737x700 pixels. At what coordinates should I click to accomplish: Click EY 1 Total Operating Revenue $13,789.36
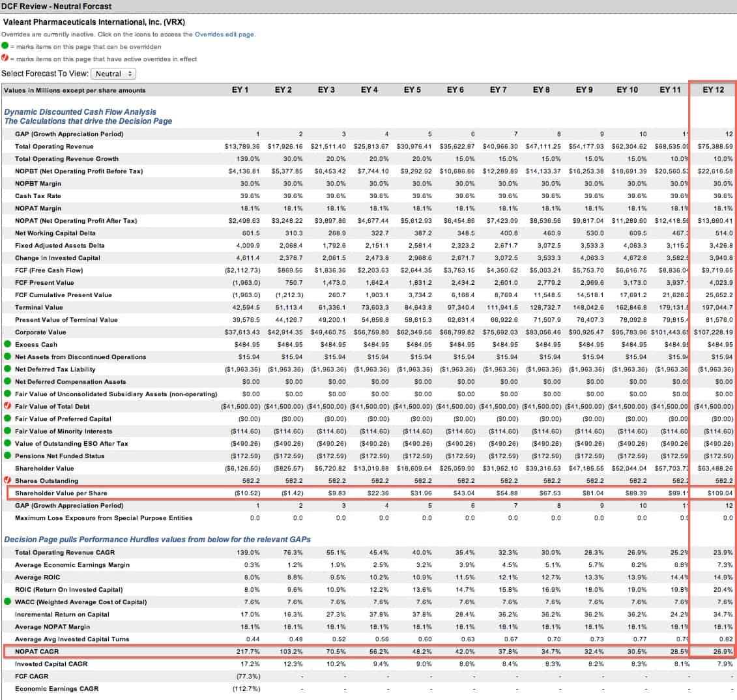pyautogui.click(x=242, y=147)
